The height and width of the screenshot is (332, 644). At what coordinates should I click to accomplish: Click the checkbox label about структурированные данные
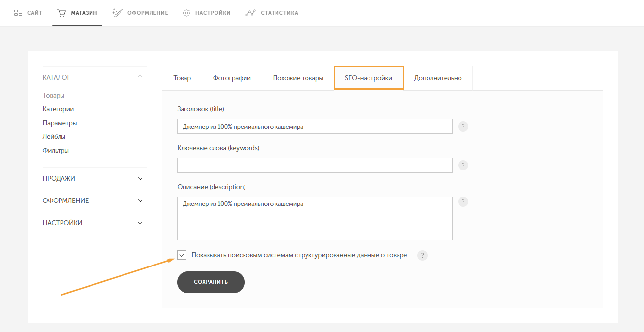299,255
